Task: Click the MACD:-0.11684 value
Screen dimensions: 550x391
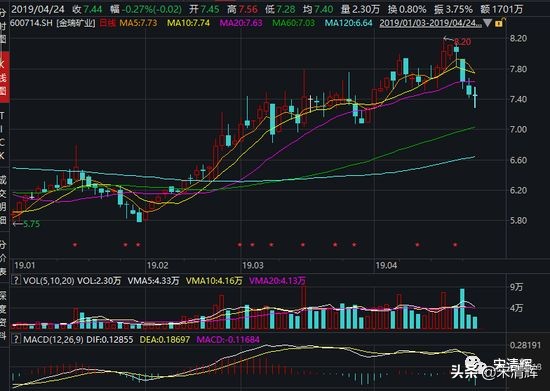Action: coord(228,339)
